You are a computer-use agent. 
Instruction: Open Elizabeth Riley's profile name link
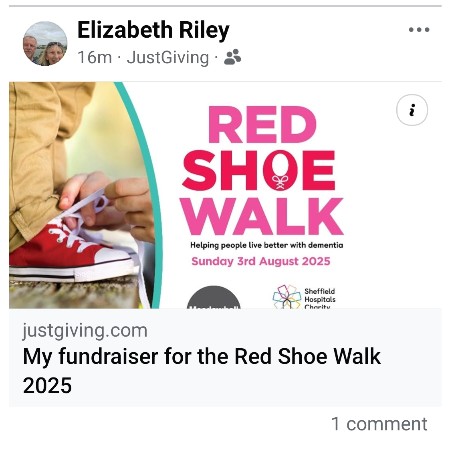(x=153, y=30)
